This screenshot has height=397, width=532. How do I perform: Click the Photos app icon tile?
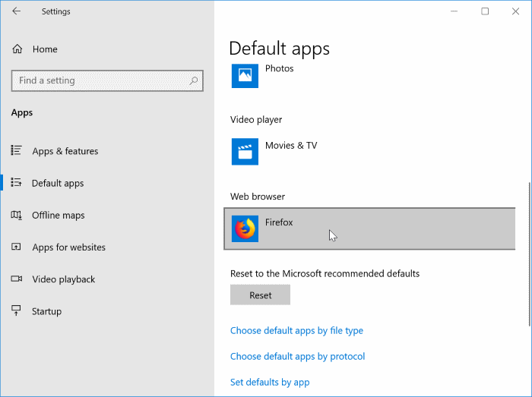[x=245, y=76]
